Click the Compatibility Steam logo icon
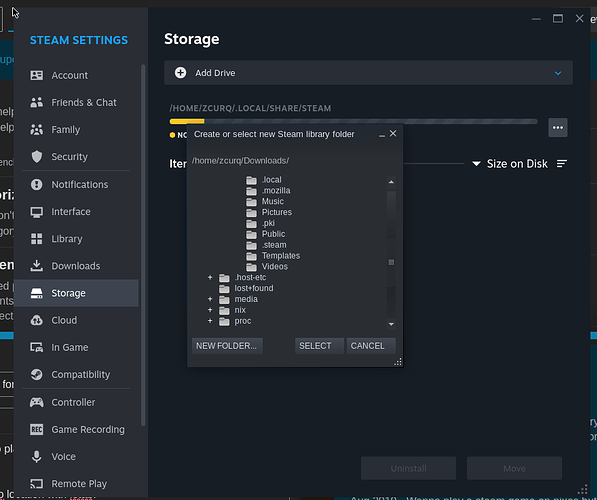This screenshot has width=597, height=500. coord(37,375)
